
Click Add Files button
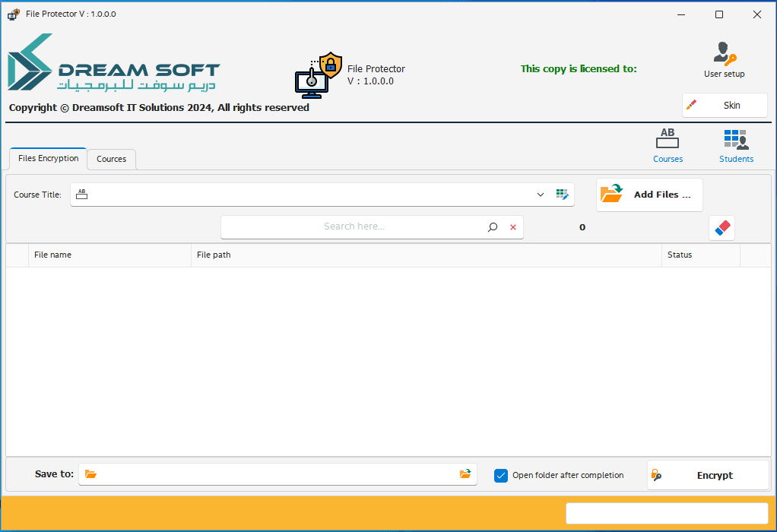[649, 195]
